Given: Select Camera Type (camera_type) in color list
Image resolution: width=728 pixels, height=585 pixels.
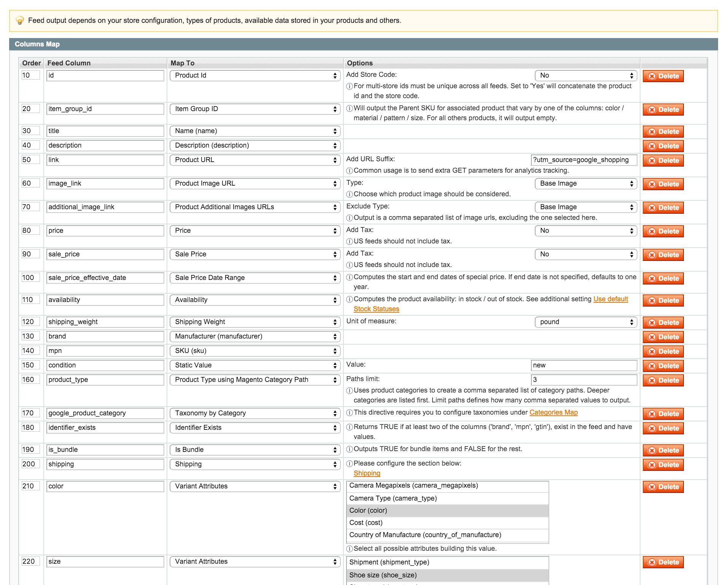Looking at the screenshot, I should click(447, 498).
